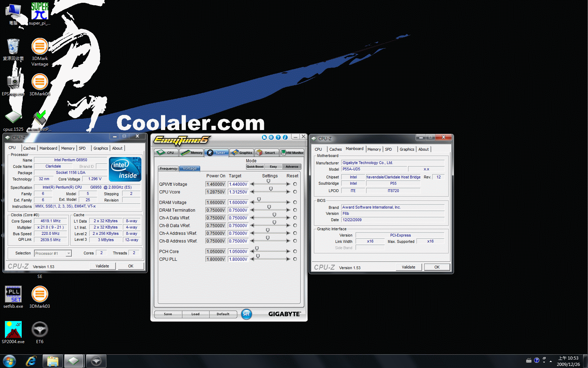The width and height of the screenshot is (588, 368).
Task: Select Easy mode in EasyTune6
Action: pos(273,166)
